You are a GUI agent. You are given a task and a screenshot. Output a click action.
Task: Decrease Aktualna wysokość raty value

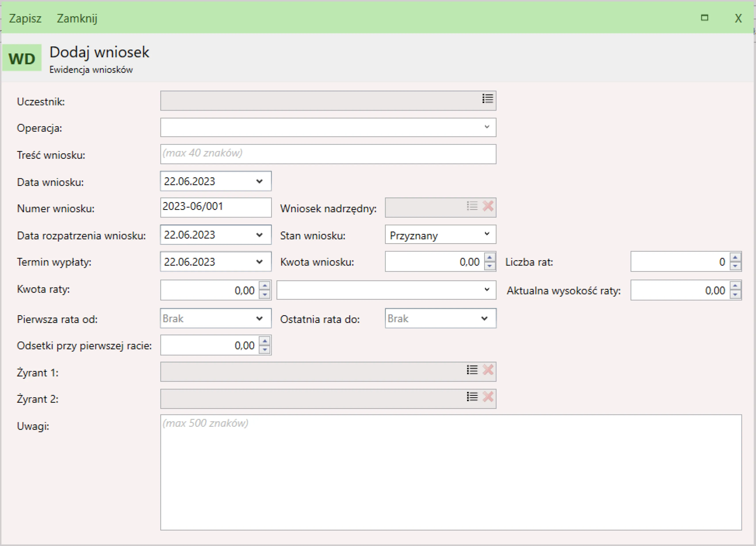735,295
